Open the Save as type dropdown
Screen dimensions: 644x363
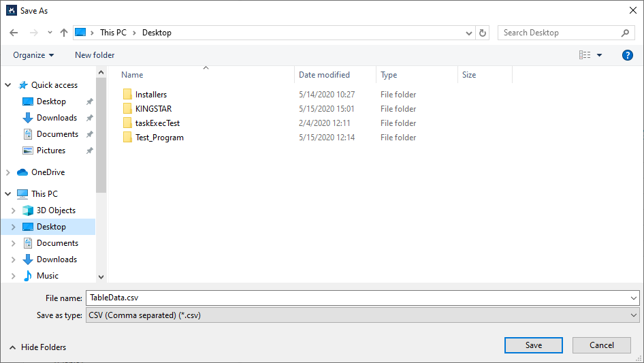[362, 315]
